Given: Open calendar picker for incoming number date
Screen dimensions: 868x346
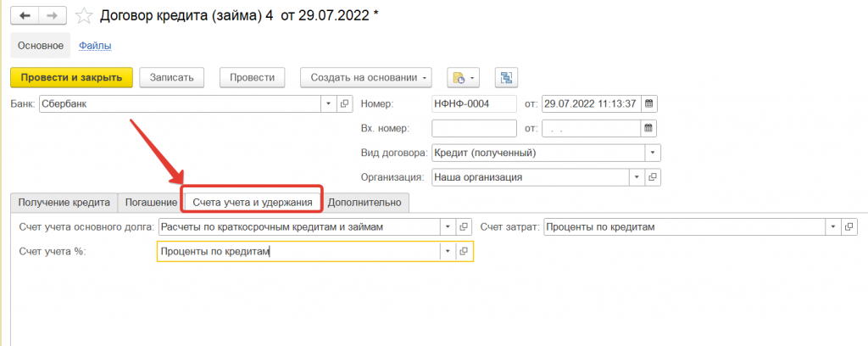Looking at the screenshot, I should pyautogui.click(x=649, y=129).
